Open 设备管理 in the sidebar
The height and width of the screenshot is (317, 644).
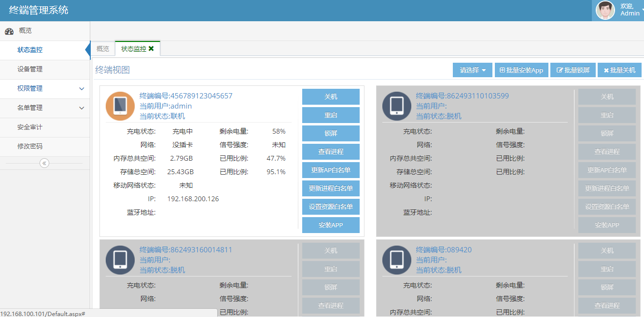coord(30,69)
